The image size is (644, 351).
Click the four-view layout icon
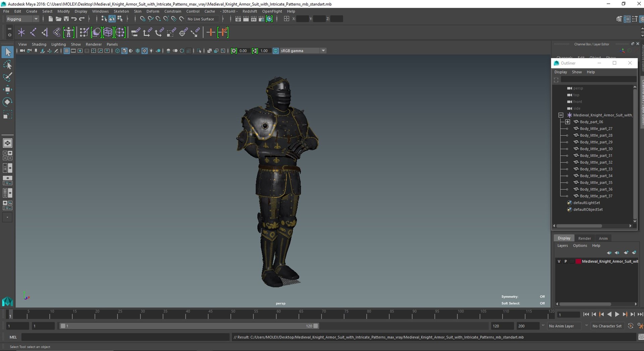click(7, 156)
